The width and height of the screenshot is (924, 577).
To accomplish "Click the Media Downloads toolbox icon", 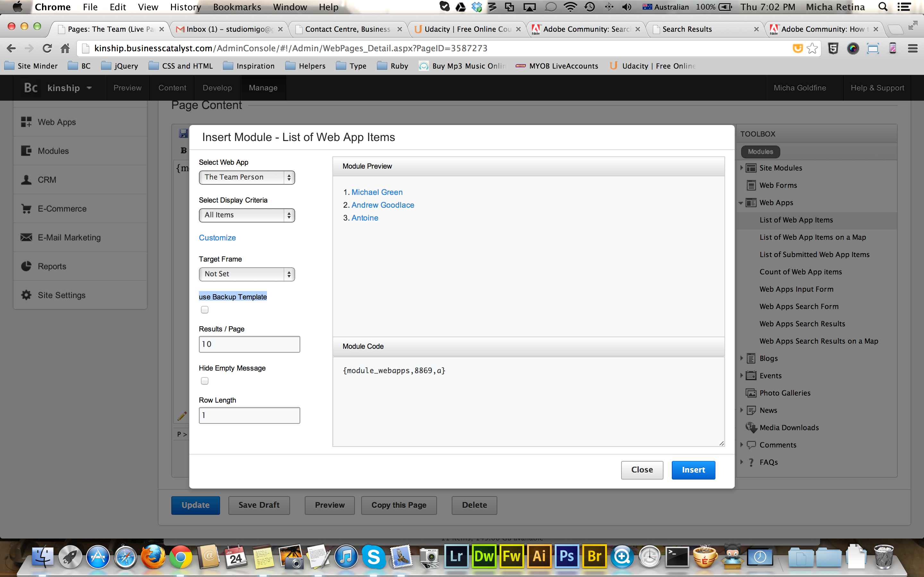I will click(x=751, y=427).
